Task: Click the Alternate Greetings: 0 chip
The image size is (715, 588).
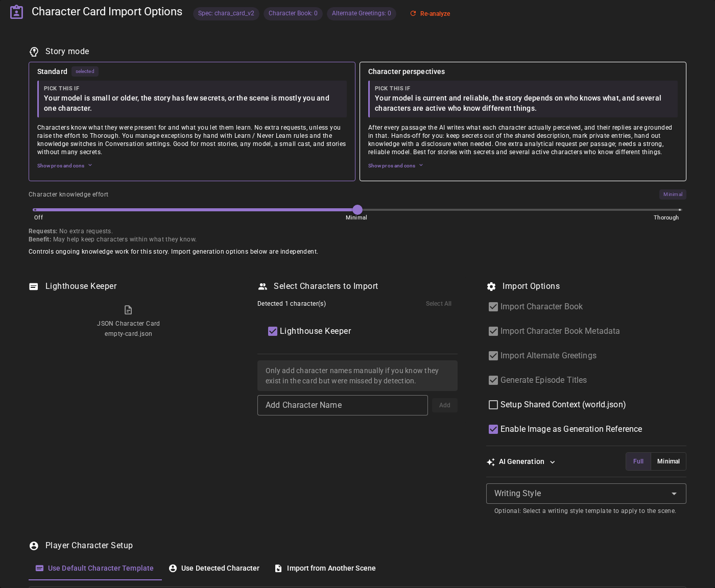Action: pyautogui.click(x=362, y=13)
